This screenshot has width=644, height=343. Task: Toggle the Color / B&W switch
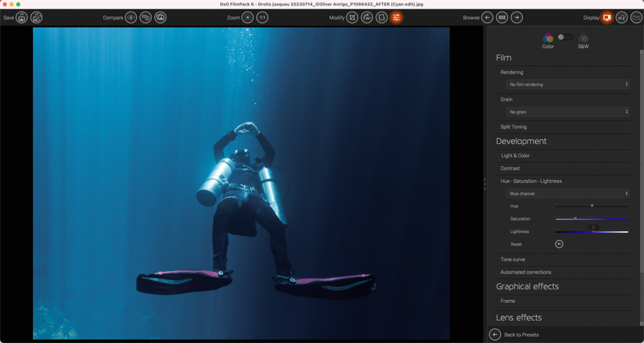(565, 37)
